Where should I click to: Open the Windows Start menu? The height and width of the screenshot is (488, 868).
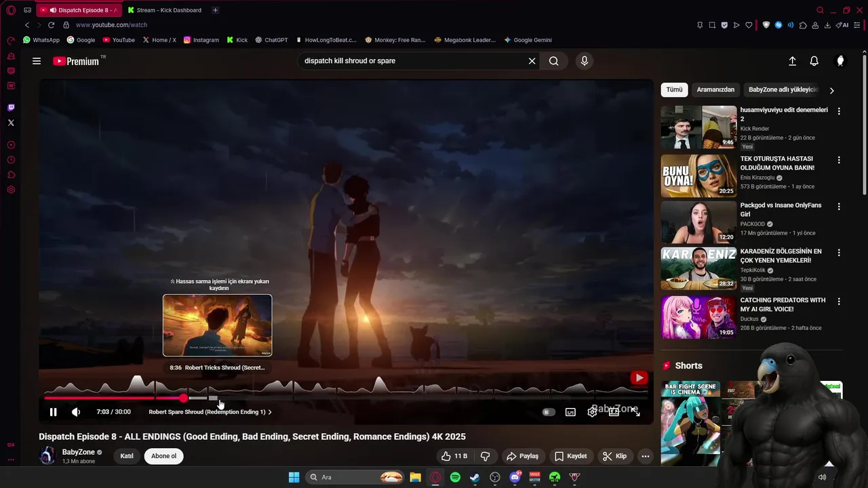tap(294, 477)
